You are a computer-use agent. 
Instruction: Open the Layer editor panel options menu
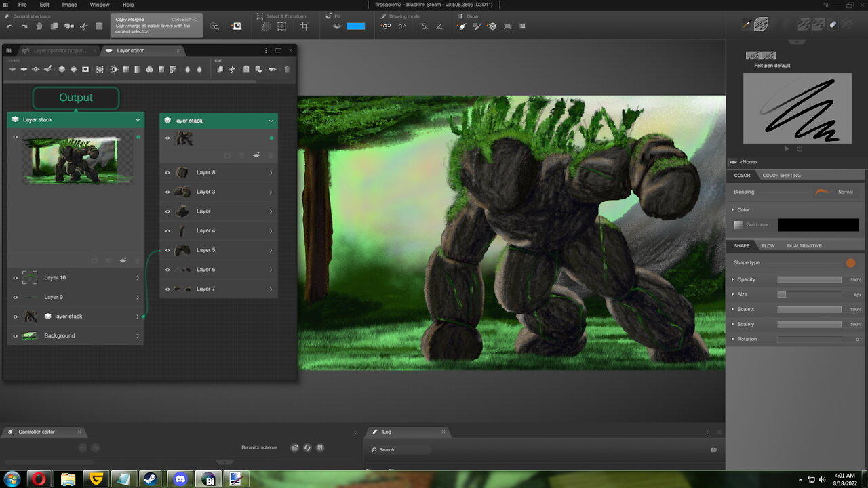coord(266,50)
